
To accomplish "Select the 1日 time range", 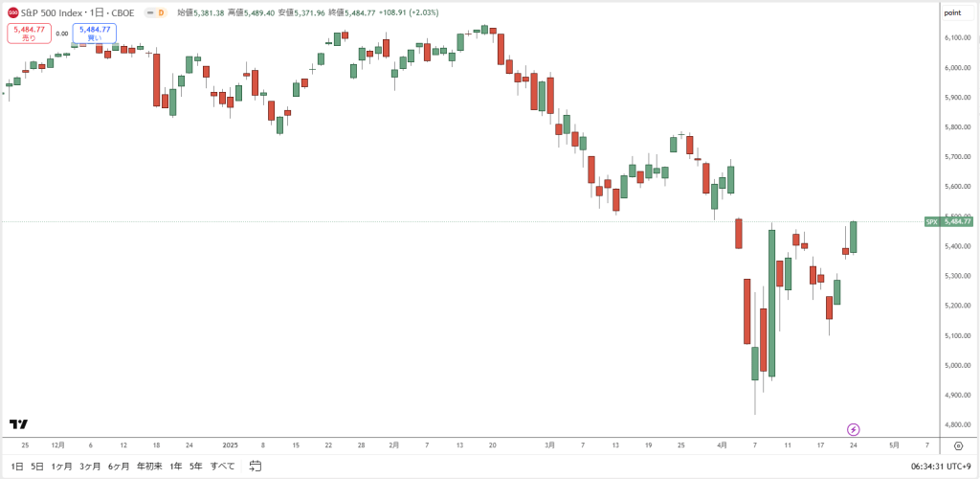I will click(17, 466).
